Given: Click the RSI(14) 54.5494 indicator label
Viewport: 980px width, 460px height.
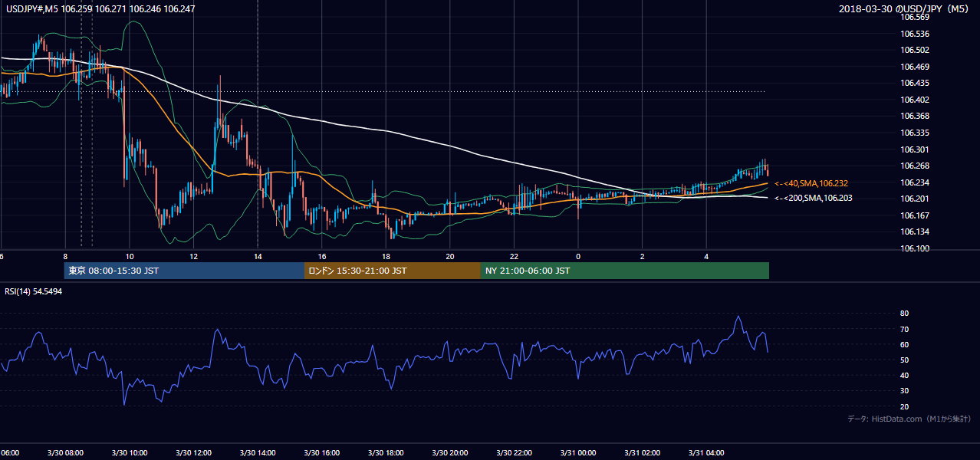Looking at the screenshot, I should click(34, 292).
